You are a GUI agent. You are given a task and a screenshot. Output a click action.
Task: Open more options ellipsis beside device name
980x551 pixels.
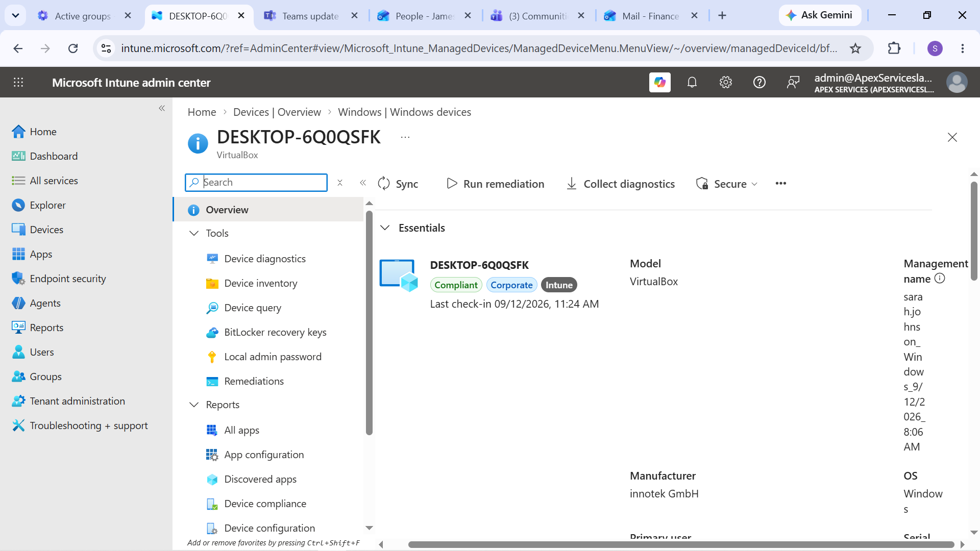pyautogui.click(x=405, y=137)
